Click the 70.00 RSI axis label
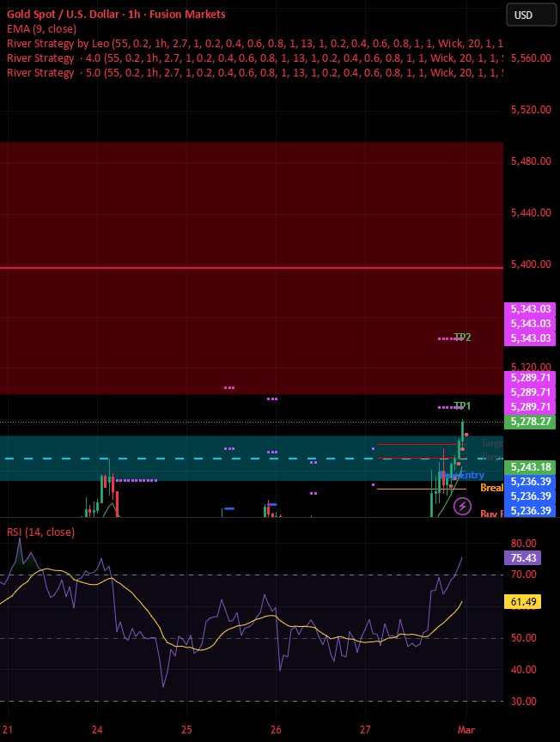560x742 pixels. pyautogui.click(x=524, y=575)
